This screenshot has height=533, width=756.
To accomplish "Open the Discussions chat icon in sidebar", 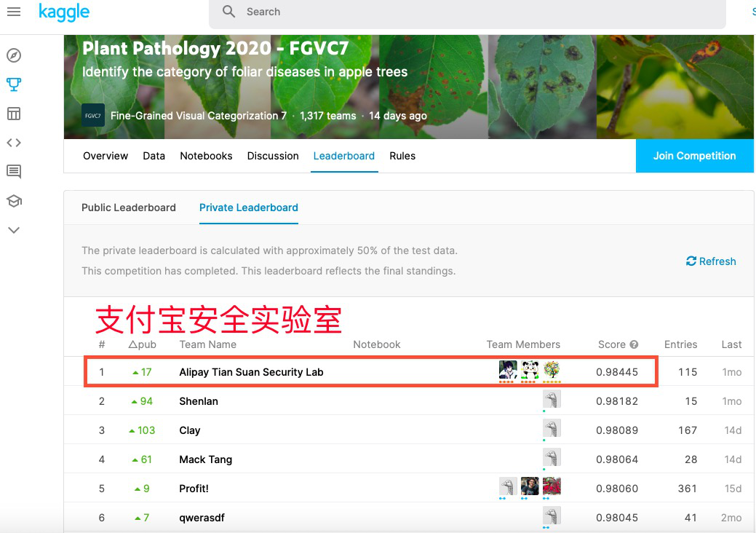I will coord(14,172).
